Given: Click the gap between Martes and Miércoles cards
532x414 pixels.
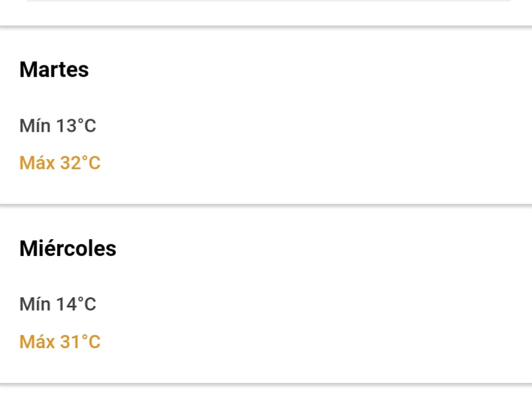Looking at the screenshot, I should pyautogui.click(x=266, y=205).
